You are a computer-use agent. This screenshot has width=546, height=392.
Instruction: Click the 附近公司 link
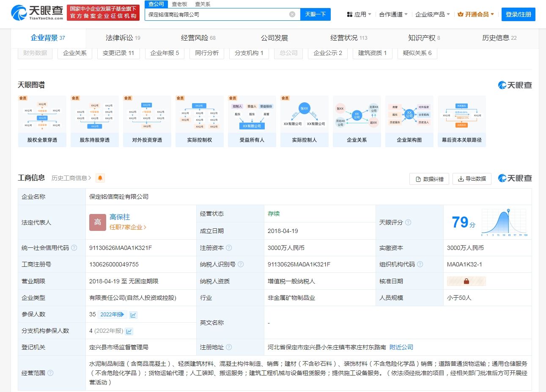point(401,347)
